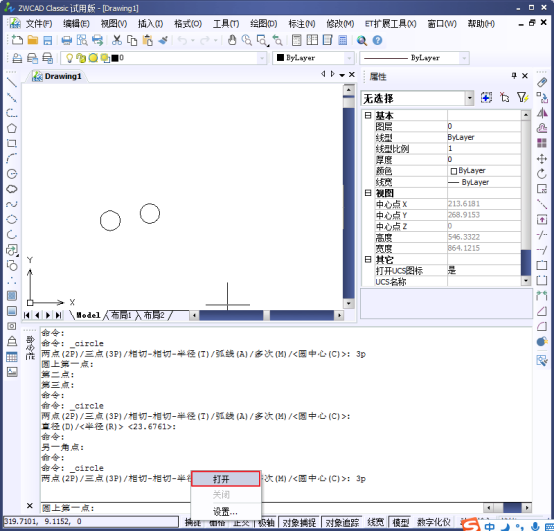The image size is (554, 531).
Task: Click the Cut scissors icon
Action: [117, 40]
